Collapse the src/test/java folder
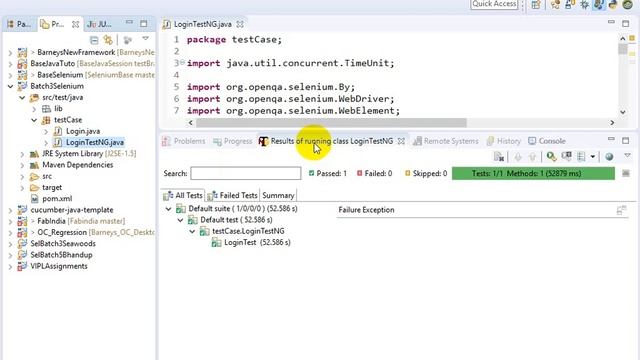Screen dimensions: 640x360 pos(22,98)
